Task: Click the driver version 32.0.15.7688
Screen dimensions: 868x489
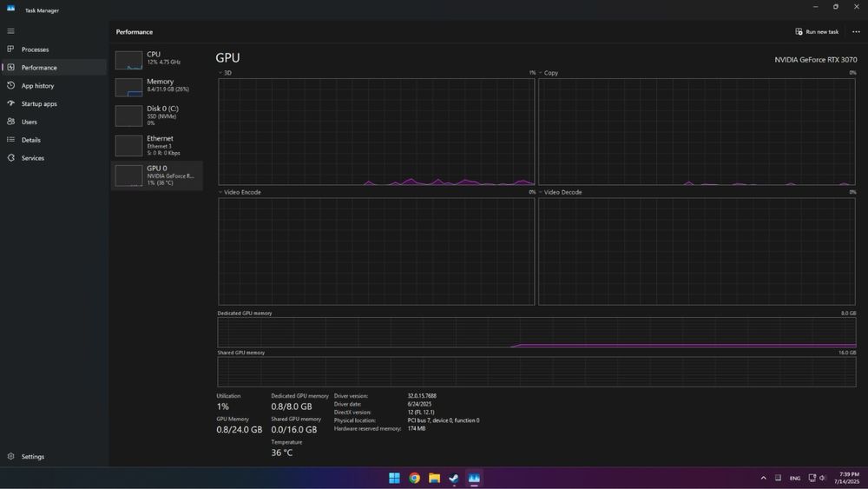Action: 422,396
